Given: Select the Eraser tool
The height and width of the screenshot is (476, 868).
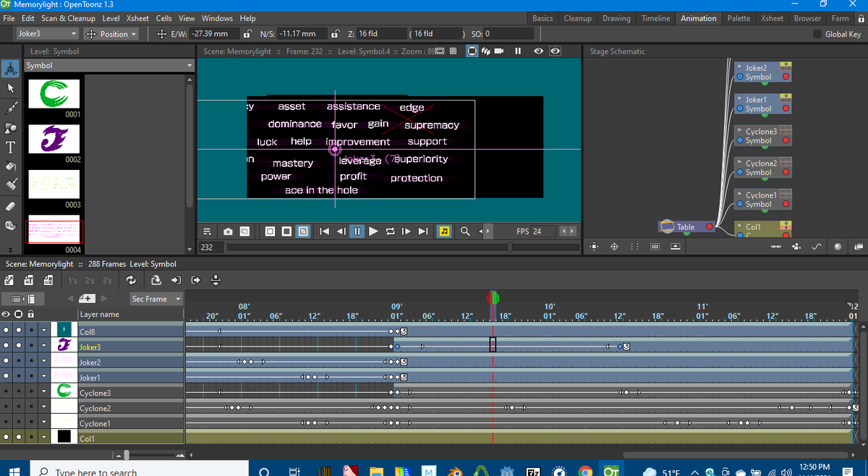Looking at the screenshot, I should pos(10,206).
